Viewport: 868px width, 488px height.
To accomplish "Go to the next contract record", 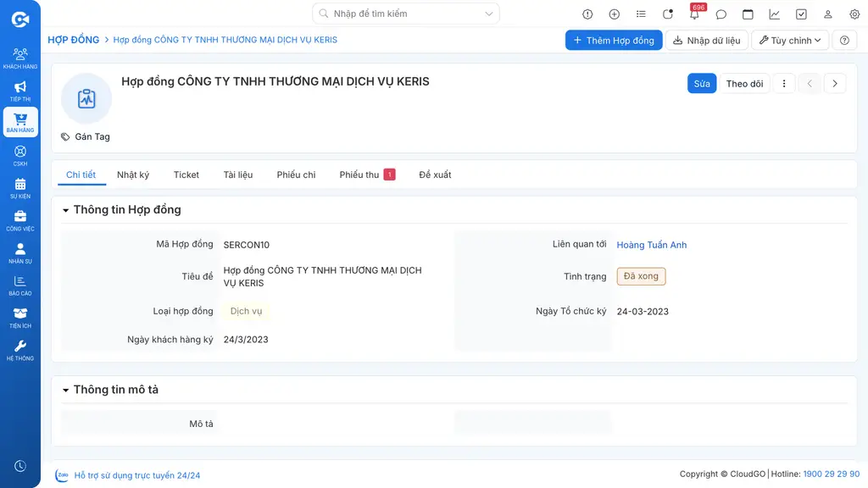I will tap(835, 84).
